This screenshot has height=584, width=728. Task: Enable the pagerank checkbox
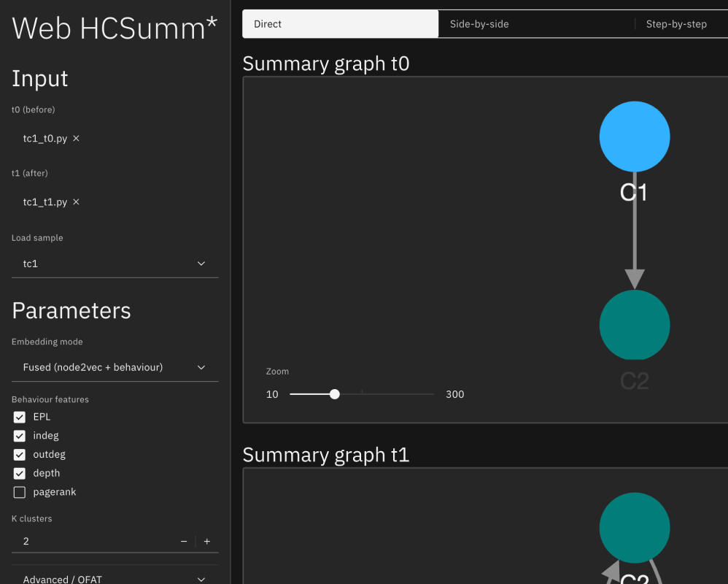20,492
